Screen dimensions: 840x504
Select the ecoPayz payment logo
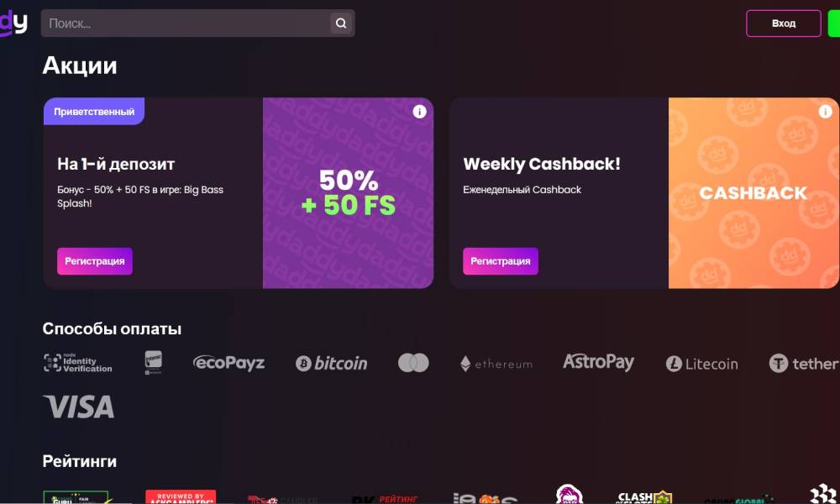point(228,363)
